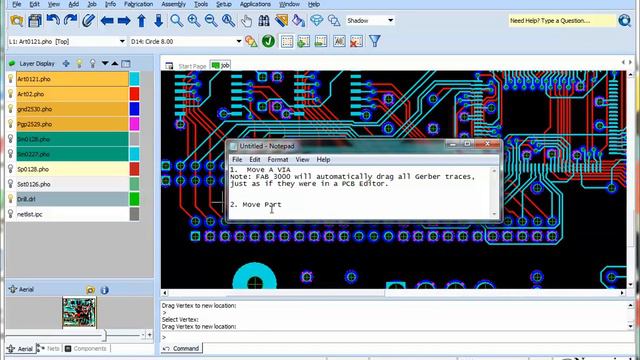The image size is (640, 360).
Task: Select the Command tab at bottom
Action: [182, 349]
